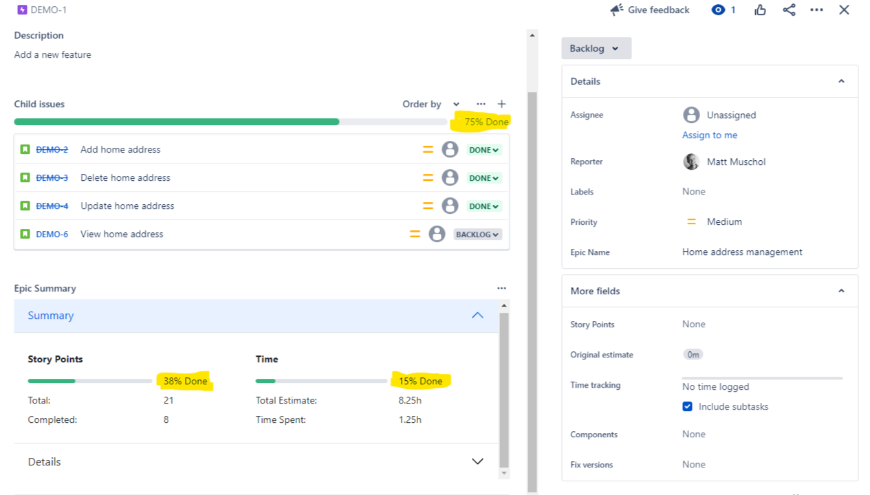Click the megaphone Give feedback icon

tap(617, 10)
